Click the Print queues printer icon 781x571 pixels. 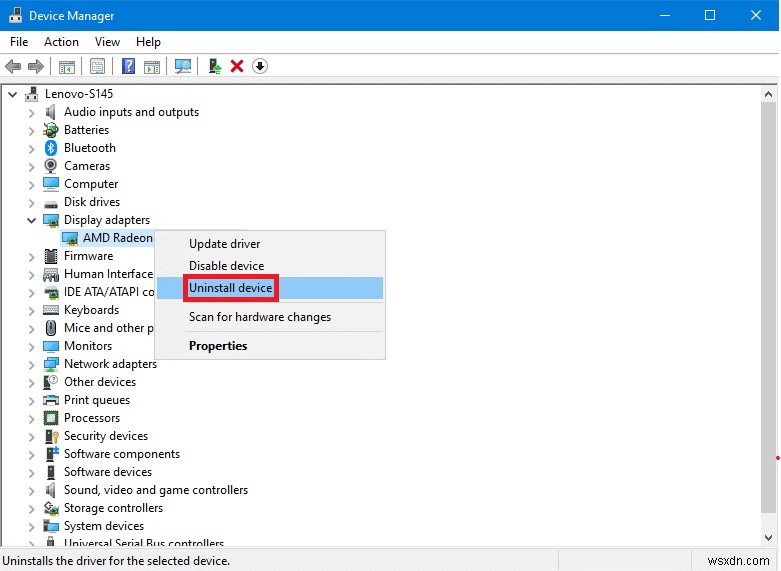click(51, 400)
